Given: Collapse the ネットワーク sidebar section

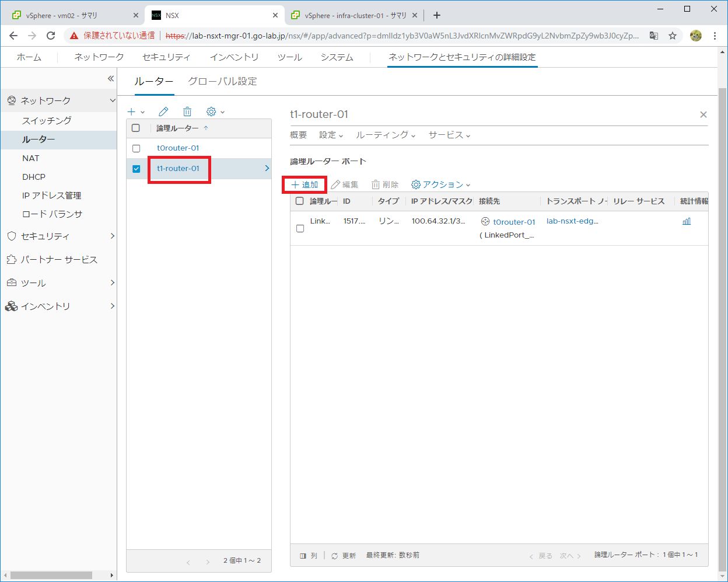Looking at the screenshot, I should pyautogui.click(x=113, y=100).
